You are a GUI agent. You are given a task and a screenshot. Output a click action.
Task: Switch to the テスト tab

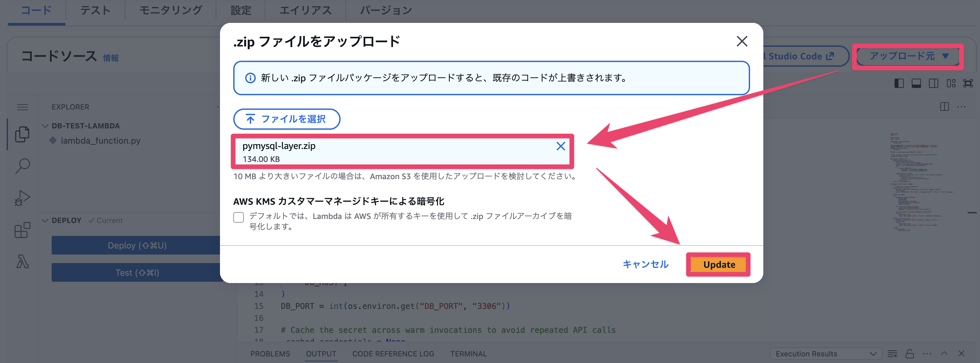[95, 10]
